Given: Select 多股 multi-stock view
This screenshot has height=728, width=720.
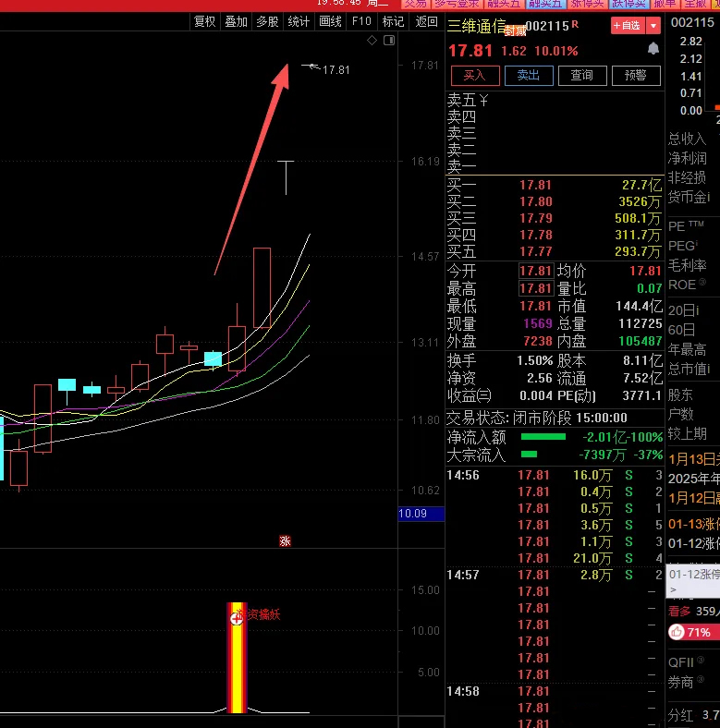Looking at the screenshot, I should (267, 21).
